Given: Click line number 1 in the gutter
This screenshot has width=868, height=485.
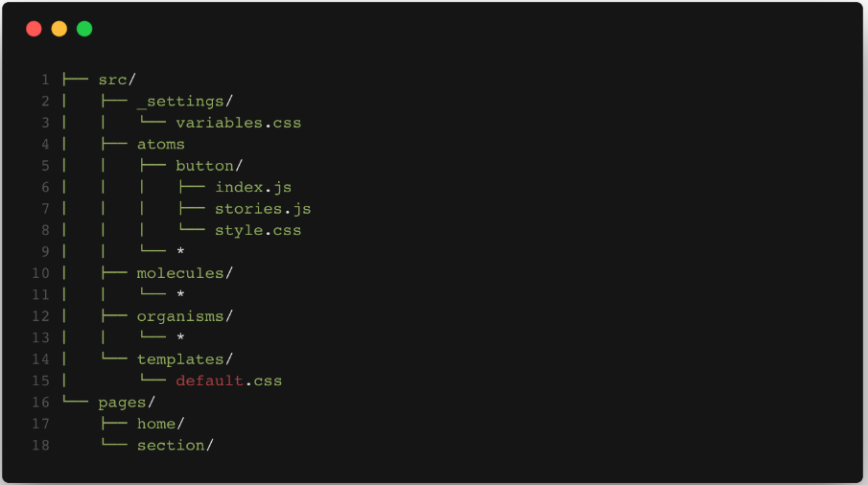Looking at the screenshot, I should (45, 80).
